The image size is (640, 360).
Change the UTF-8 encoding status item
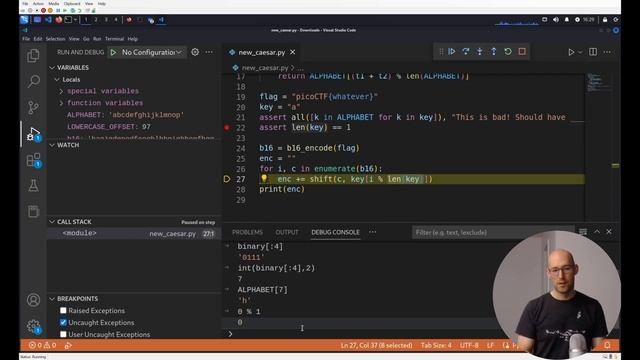pyautogui.click(x=469, y=345)
